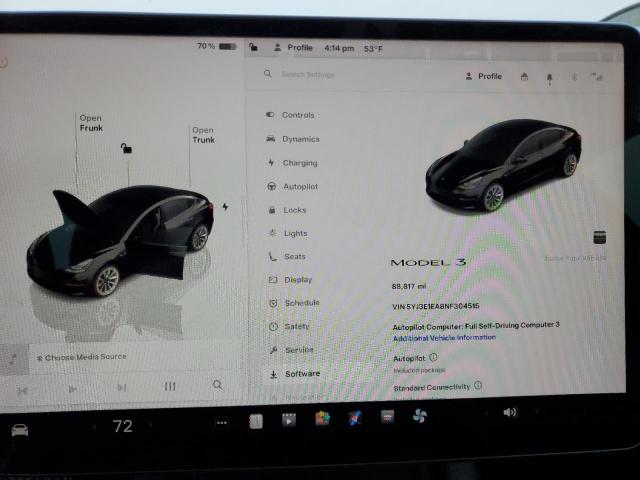Screen dimensions: 640x480
Task: Open Additional Vehicle Information link
Action: [444, 338]
